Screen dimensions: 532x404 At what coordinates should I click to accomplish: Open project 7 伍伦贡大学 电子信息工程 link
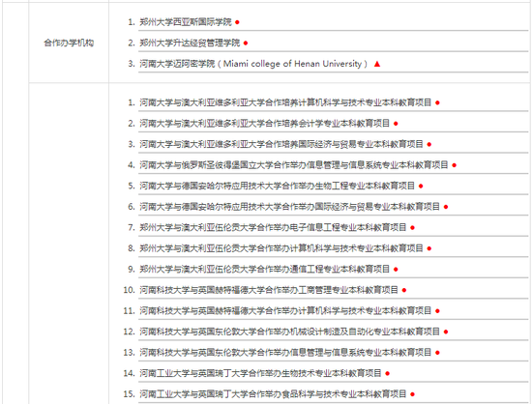pyautogui.click(x=273, y=227)
